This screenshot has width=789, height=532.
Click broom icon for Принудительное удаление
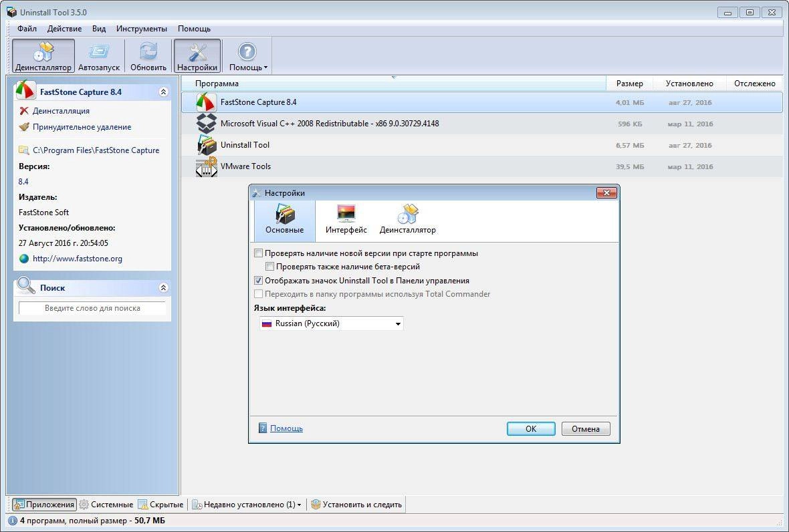coord(23,127)
